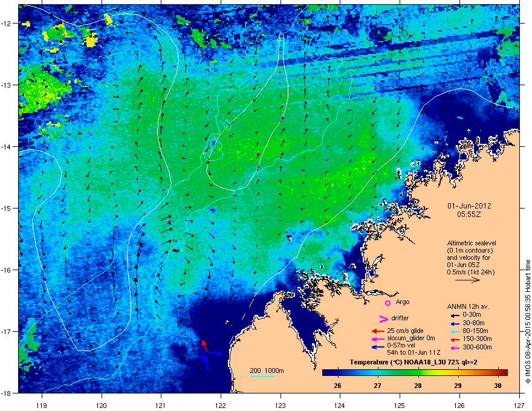The image size is (532, 411).
Task: Click the -14 latitude axis label
Action: point(6,146)
